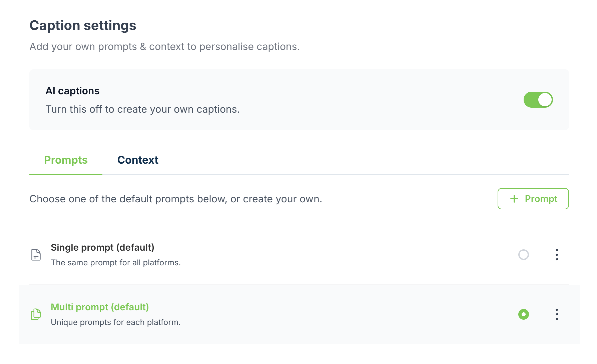Screen dimensions: 597x364
Task: Open Single prompt three-dot options menu
Action: click(x=557, y=255)
